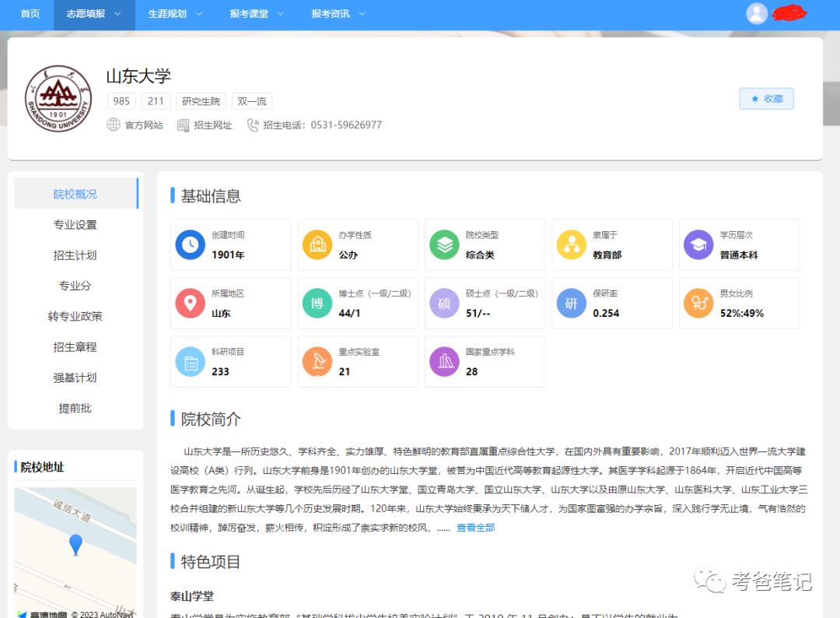This screenshot has width=840, height=618.
Task: Click the 博士点 value 44/1
Action: 349,313
